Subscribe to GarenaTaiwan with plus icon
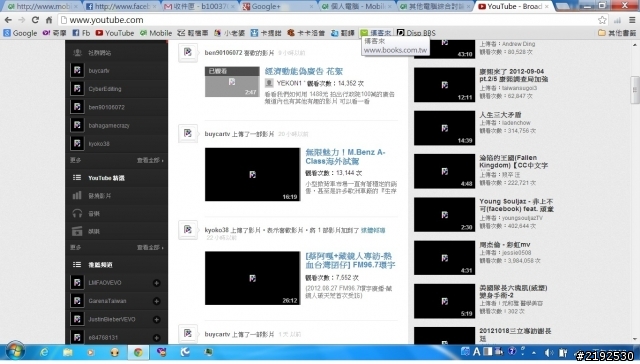Image resolution: width=640 pixels, height=364 pixels. coord(156,301)
